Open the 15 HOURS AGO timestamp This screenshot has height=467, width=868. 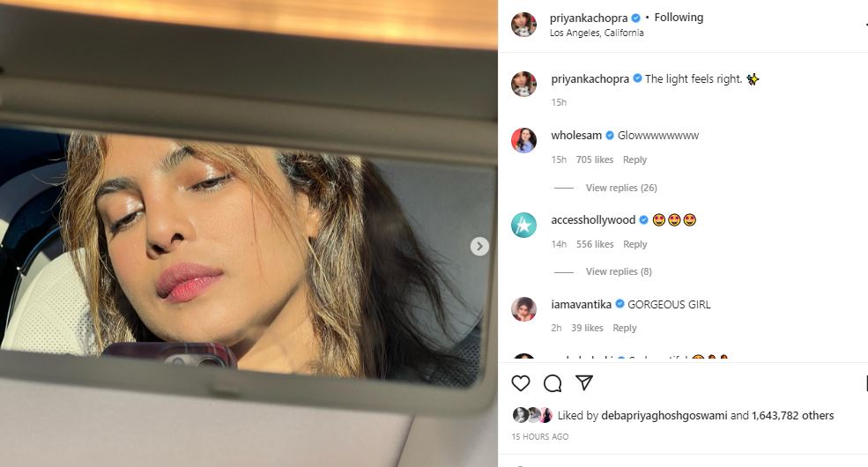click(x=539, y=436)
